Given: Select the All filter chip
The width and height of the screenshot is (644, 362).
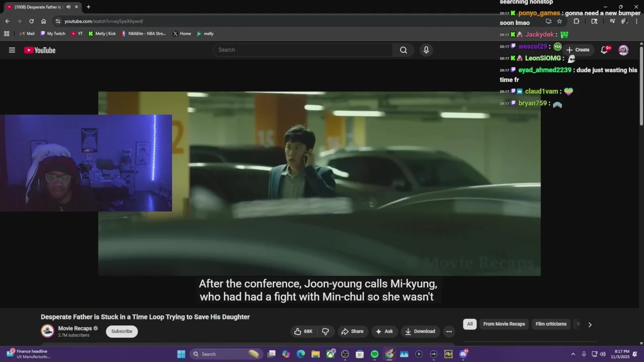Looking at the screenshot, I should pyautogui.click(x=470, y=324).
